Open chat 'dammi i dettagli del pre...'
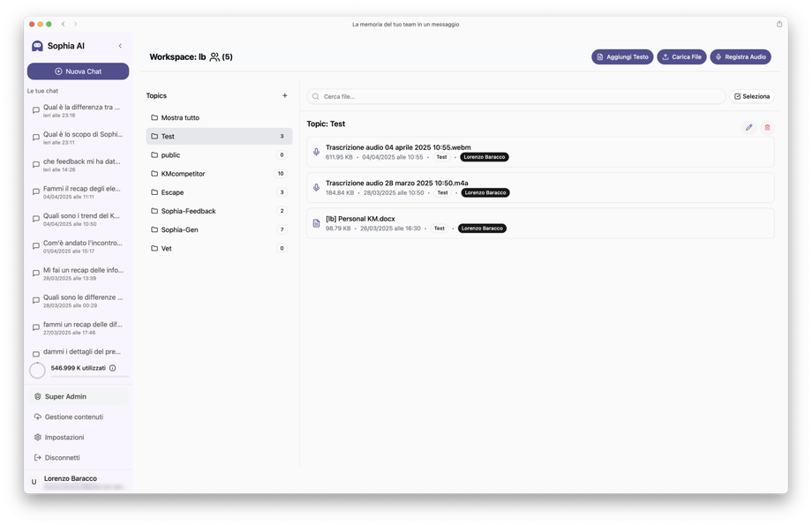The image size is (812, 525). coord(78,353)
